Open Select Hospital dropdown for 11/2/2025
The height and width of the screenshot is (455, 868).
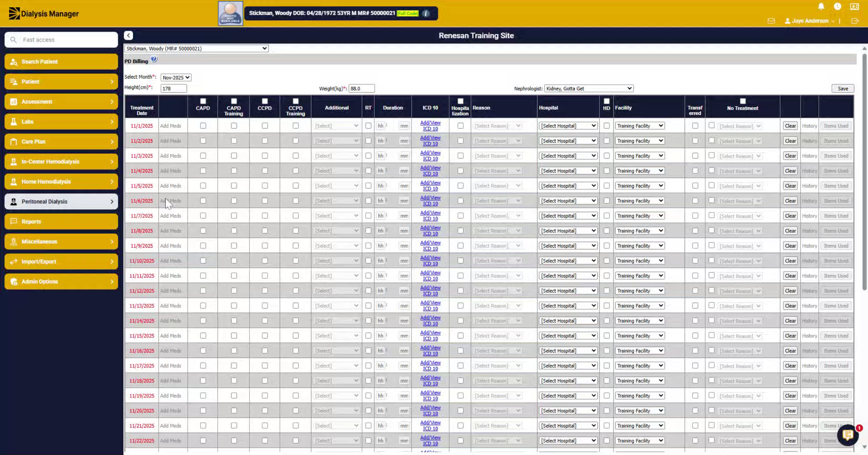568,141
